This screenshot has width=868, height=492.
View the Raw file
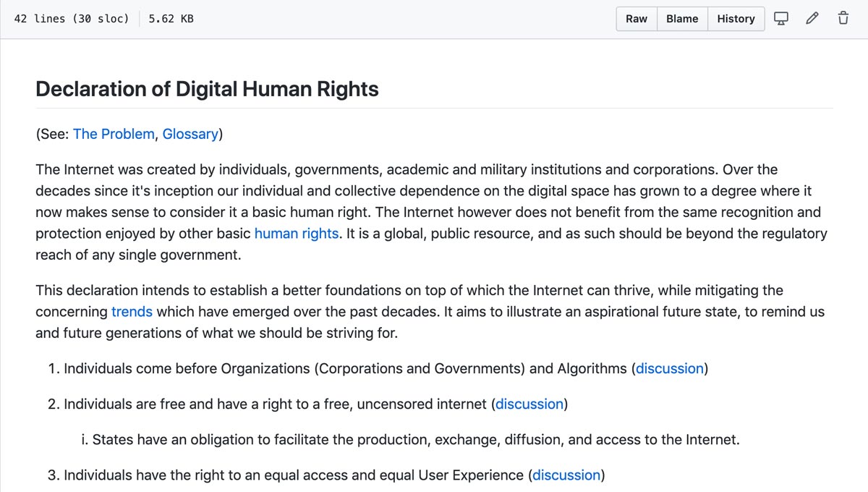pyautogui.click(x=637, y=19)
